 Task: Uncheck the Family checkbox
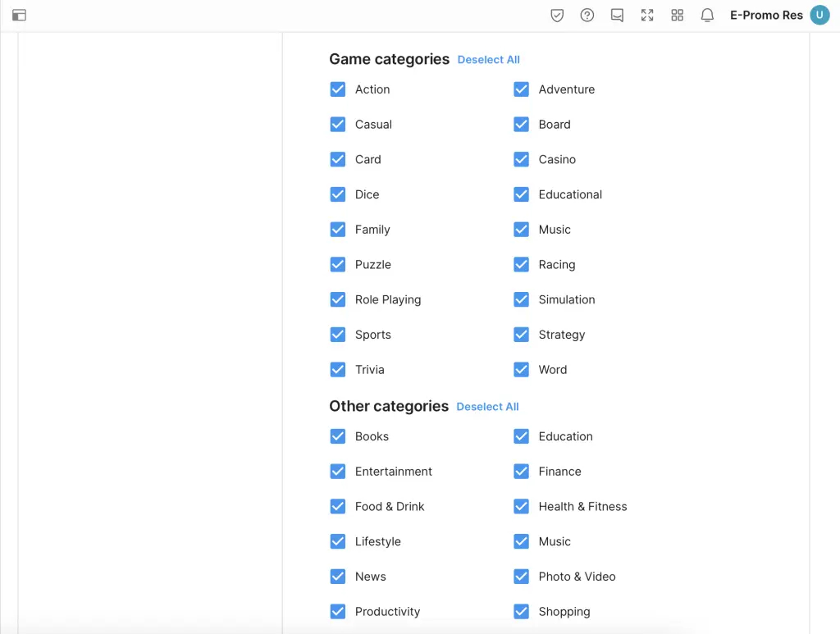coord(338,230)
